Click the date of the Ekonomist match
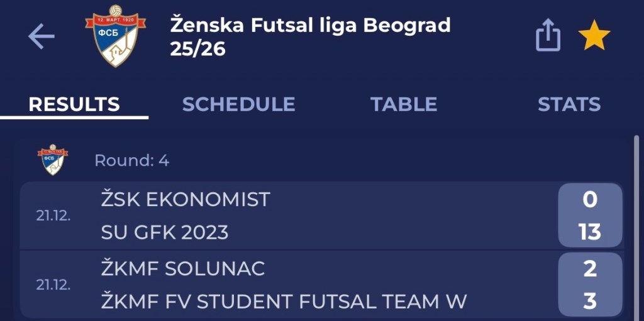This screenshot has height=321, width=644. pos(53,215)
